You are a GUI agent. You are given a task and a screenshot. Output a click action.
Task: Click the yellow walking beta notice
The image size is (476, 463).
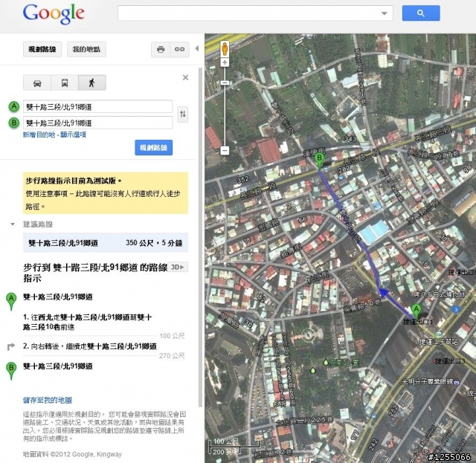tap(106, 193)
